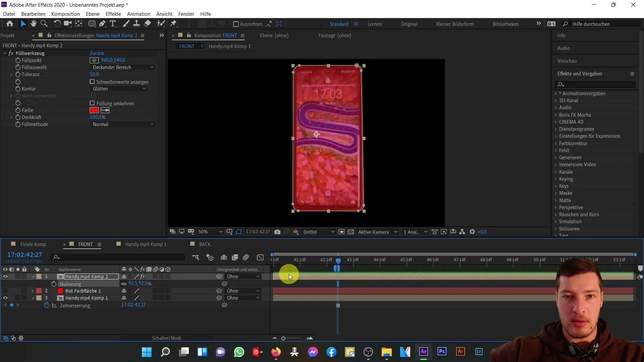Open Kontur dropdown Glätten
The width and height of the screenshot is (644, 362).
[x=119, y=89]
